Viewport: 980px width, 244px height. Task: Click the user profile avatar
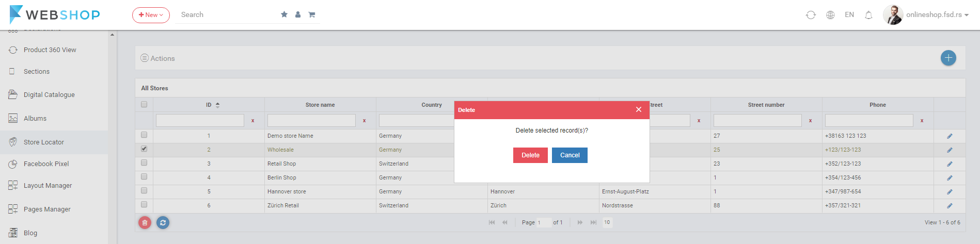(x=893, y=15)
